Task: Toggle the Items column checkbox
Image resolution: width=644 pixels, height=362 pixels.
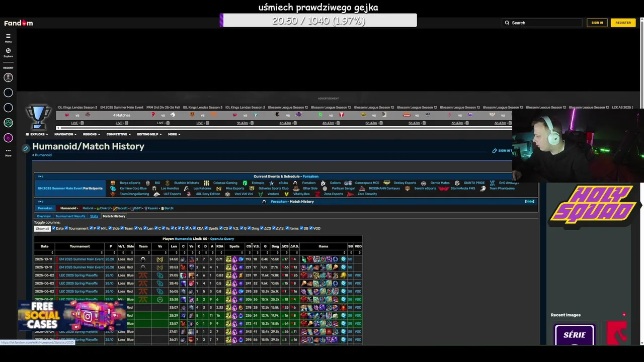Action: [287, 228]
